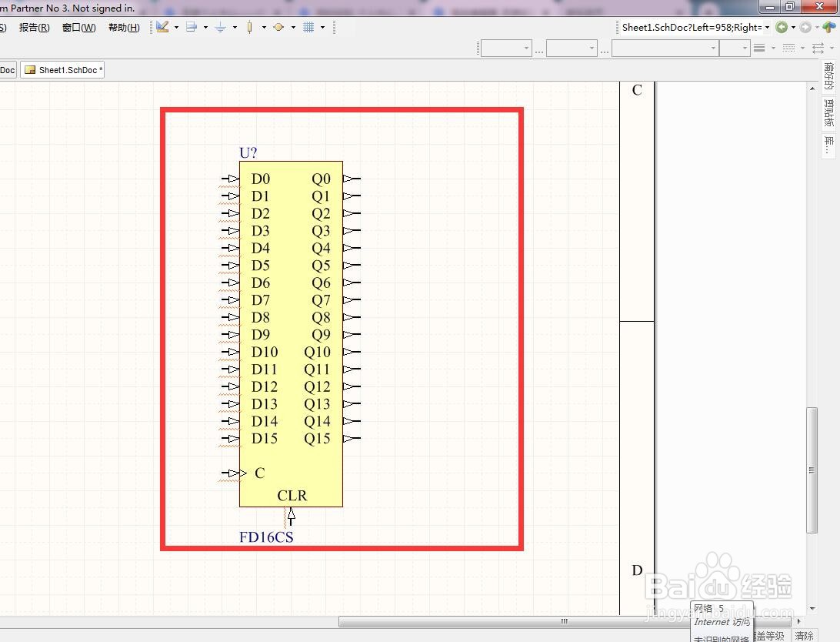Click the Q5 pin label
The width and height of the screenshot is (840, 642).
pyautogui.click(x=321, y=266)
